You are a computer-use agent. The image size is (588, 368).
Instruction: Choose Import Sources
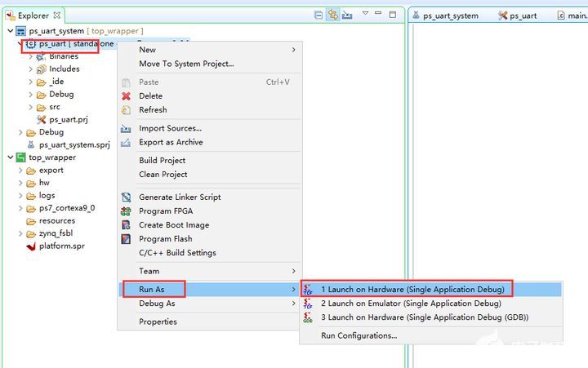[210, 128]
